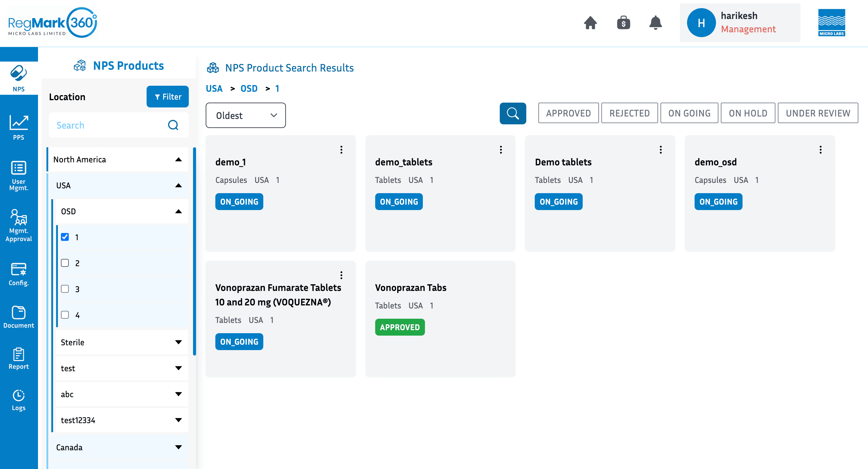
Task: Uncheck checkbox 1 under OSD
Action: tap(65, 237)
